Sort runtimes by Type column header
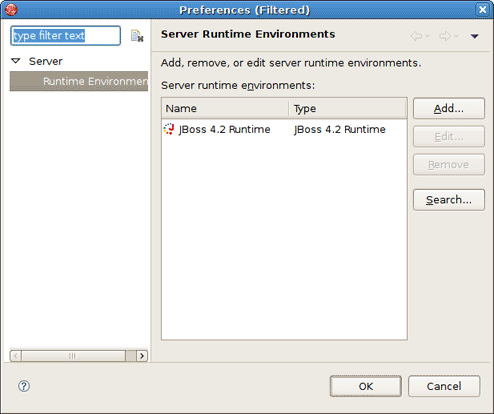The height and width of the screenshot is (414, 494). [348, 108]
